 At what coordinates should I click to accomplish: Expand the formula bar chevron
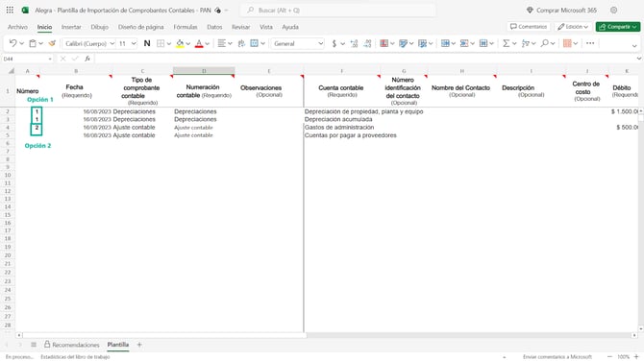(x=638, y=59)
